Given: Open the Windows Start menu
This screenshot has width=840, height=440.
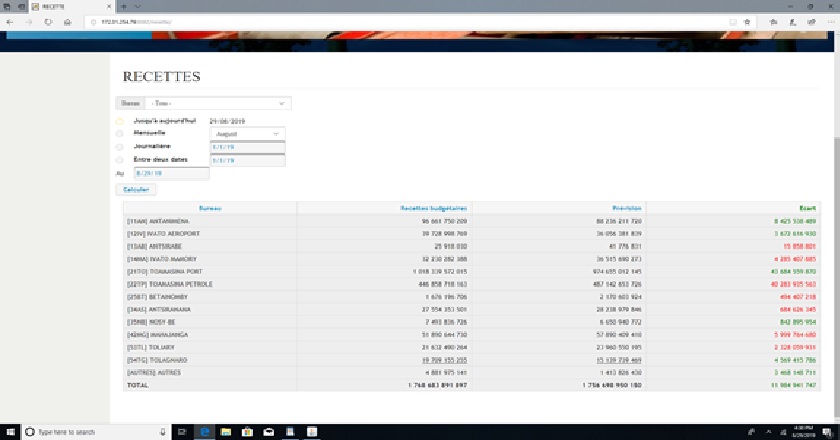Looking at the screenshot, I should [10, 432].
